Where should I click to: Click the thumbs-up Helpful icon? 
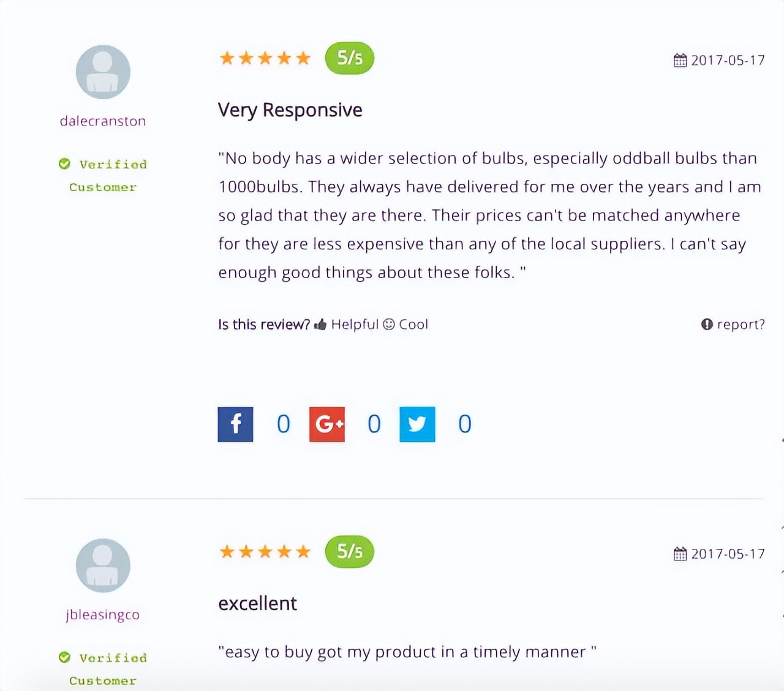point(320,325)
